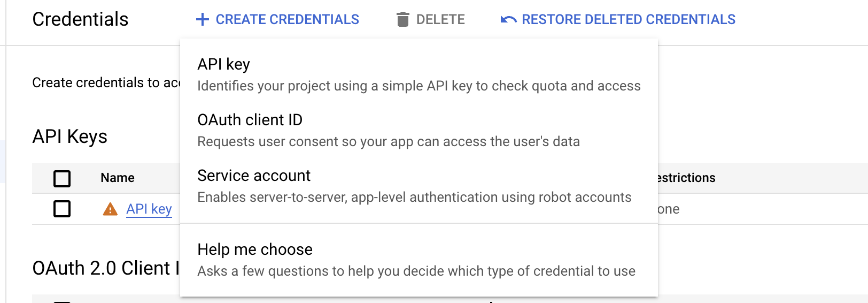The image size is (868, 303).
Task: Click the restore undo-arrow icon
Action: [508, 20]
